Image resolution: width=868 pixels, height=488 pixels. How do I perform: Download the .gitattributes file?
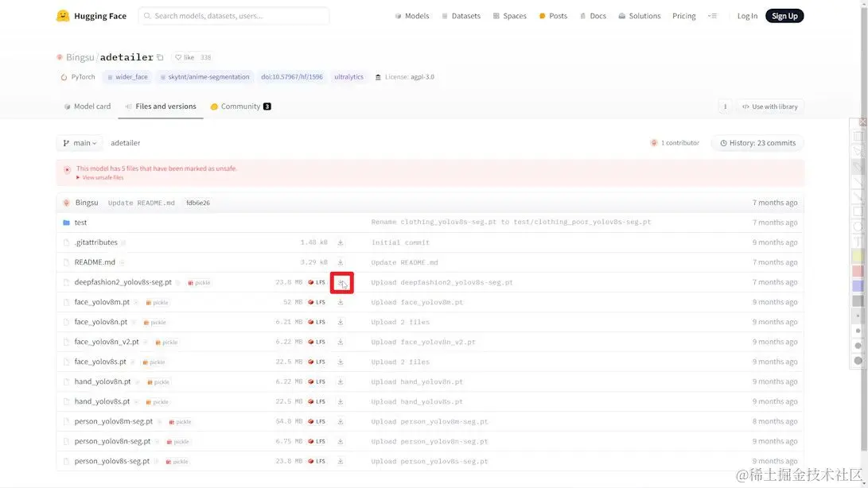point(341,242)
